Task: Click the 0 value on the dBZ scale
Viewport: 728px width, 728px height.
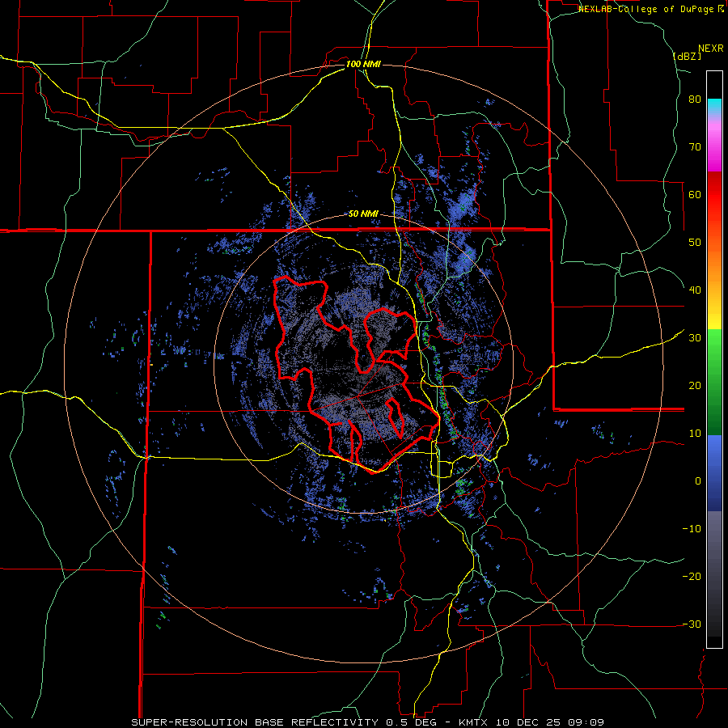Action: [698, 481]
